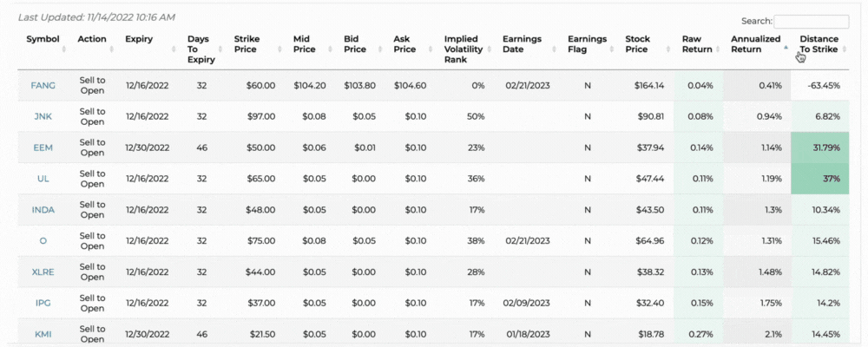The width and height of the screenshot is (868, 347).
Task: Click the Expiry column sort arrow
Action: (173, 49)
